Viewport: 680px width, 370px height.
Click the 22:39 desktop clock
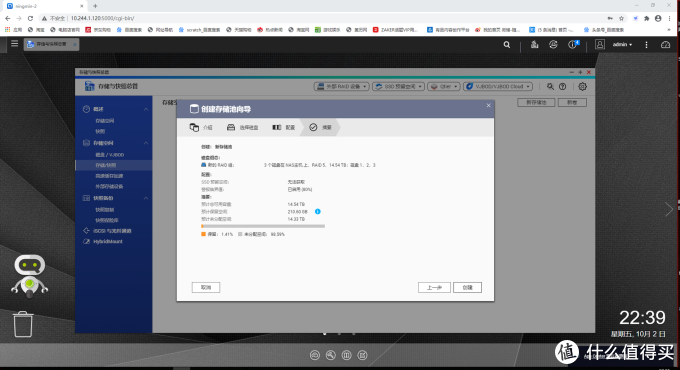pyautogui.click(x=642, y=318)
